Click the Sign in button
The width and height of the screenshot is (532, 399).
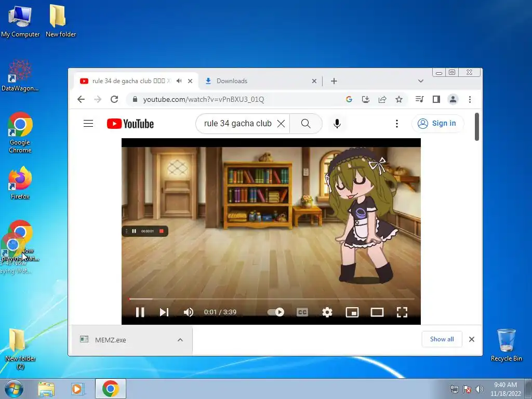[437, 124]
